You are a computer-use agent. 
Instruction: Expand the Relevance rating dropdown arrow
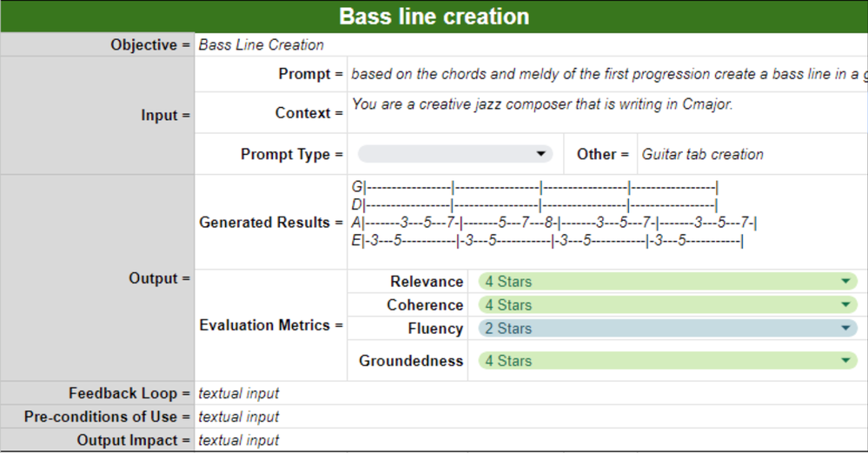point(845,282)
